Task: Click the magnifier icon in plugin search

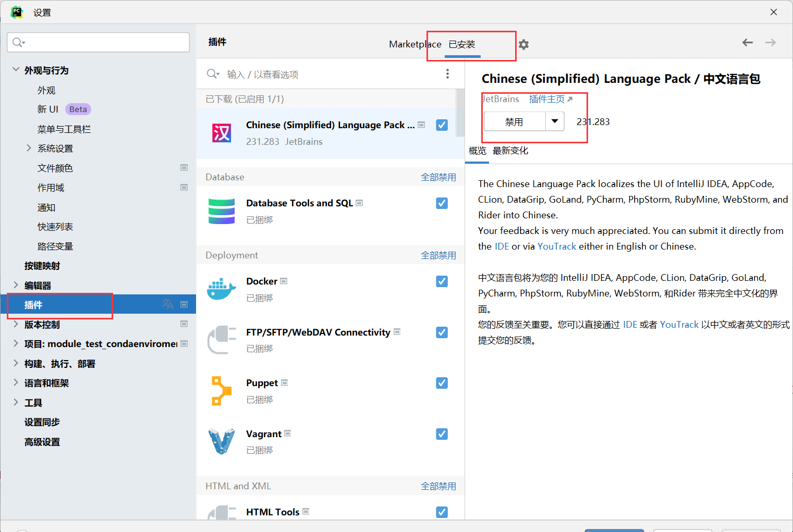Action: point(213,74)
